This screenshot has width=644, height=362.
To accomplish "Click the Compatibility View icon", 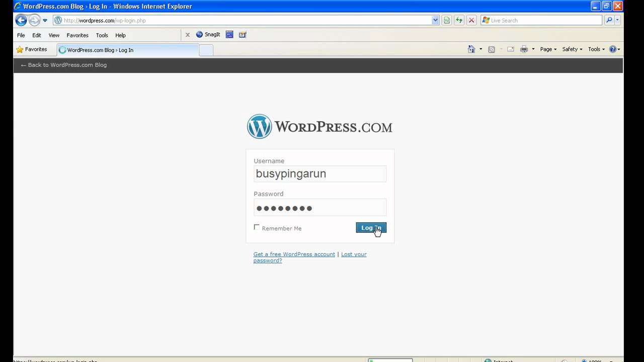I will tap(447, 21).
